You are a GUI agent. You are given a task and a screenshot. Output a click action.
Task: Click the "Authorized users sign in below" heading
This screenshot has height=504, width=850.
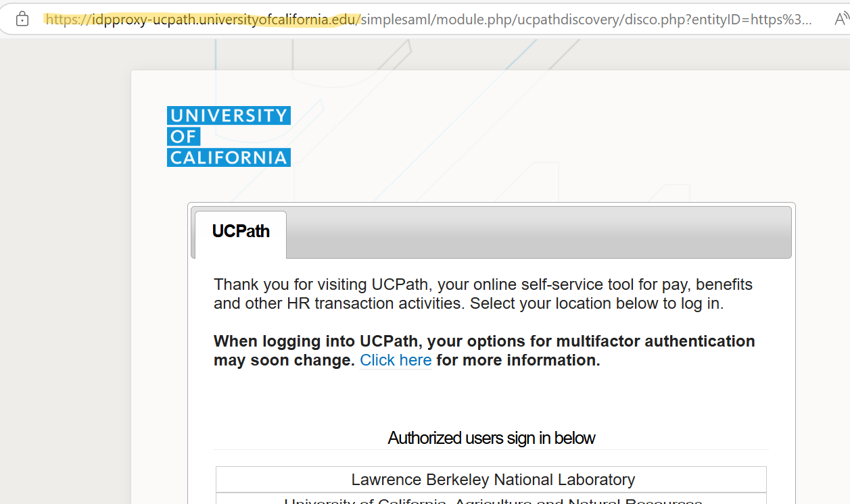coord(492,438)
